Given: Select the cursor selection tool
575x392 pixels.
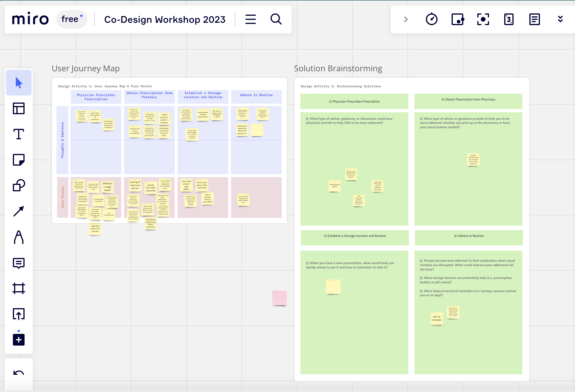Looking at the screenshot, I should pos(19,83).
